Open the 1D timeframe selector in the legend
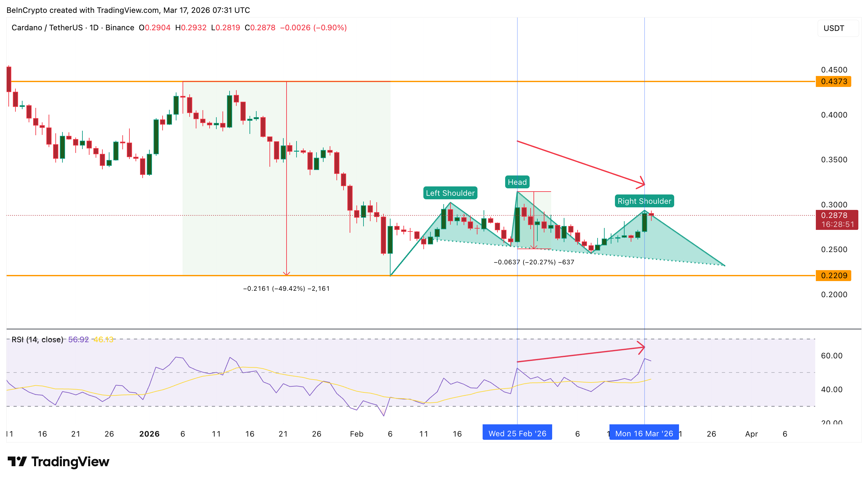868x481 pixels. coord(95,28)
